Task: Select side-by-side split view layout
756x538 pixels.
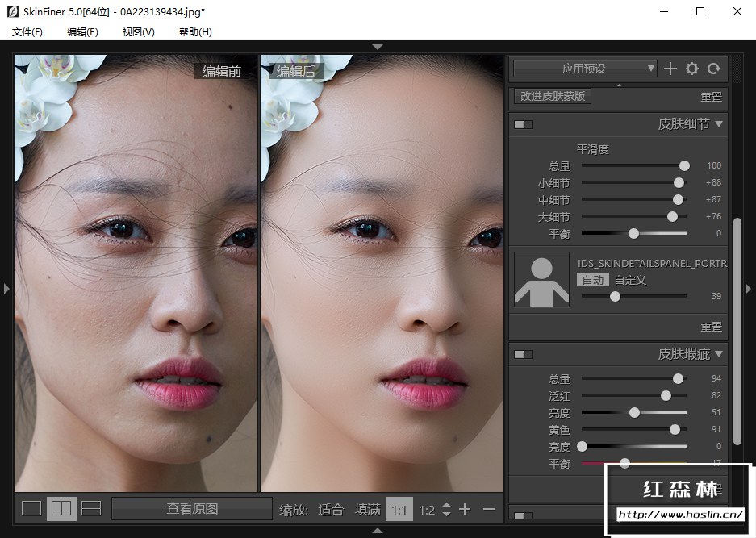Action: (x=61, y=508)
